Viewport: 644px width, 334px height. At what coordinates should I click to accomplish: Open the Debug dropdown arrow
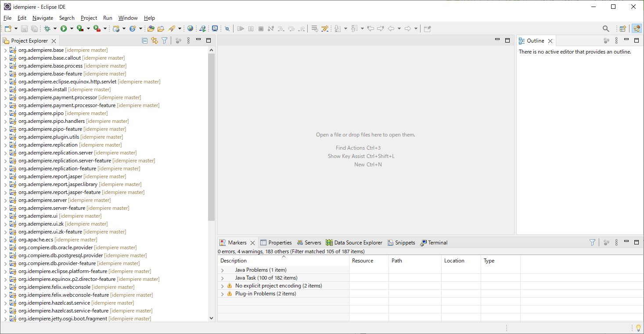(55, 29)
